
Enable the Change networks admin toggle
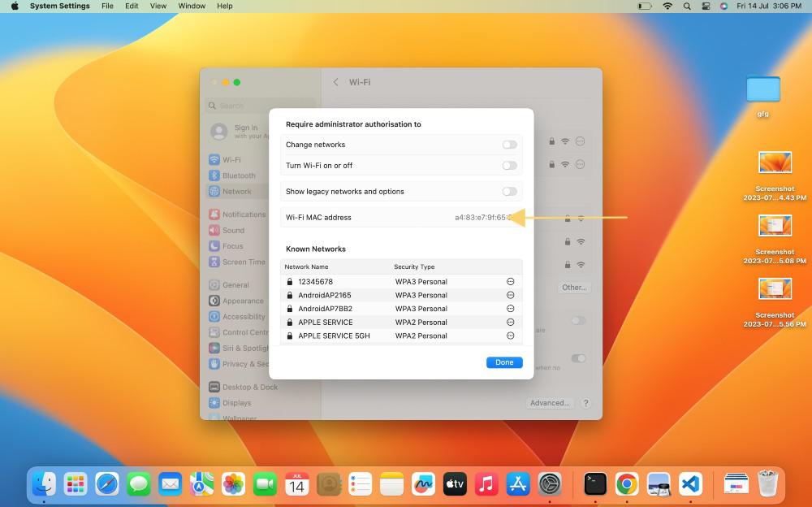click(x=510, y=144)
